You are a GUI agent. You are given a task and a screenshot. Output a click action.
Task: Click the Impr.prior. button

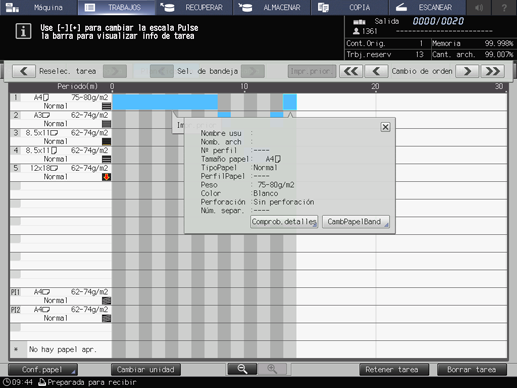coord(312,71)
